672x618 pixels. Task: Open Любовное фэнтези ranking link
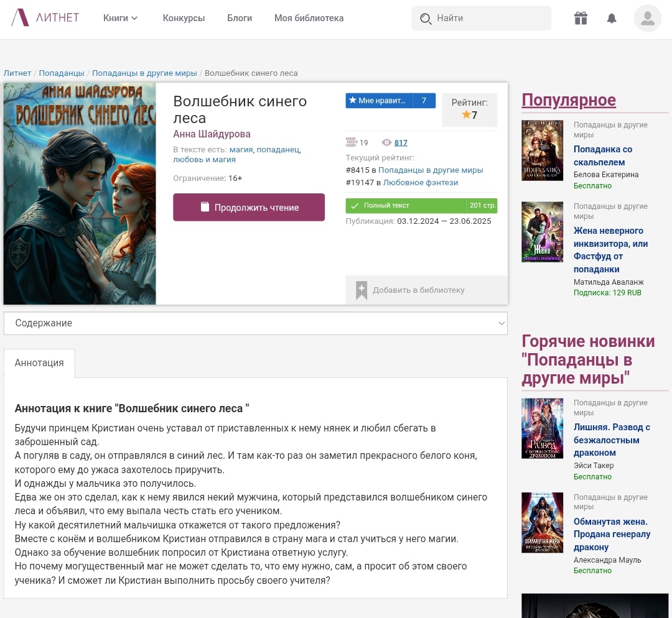[x=421, y=182]
